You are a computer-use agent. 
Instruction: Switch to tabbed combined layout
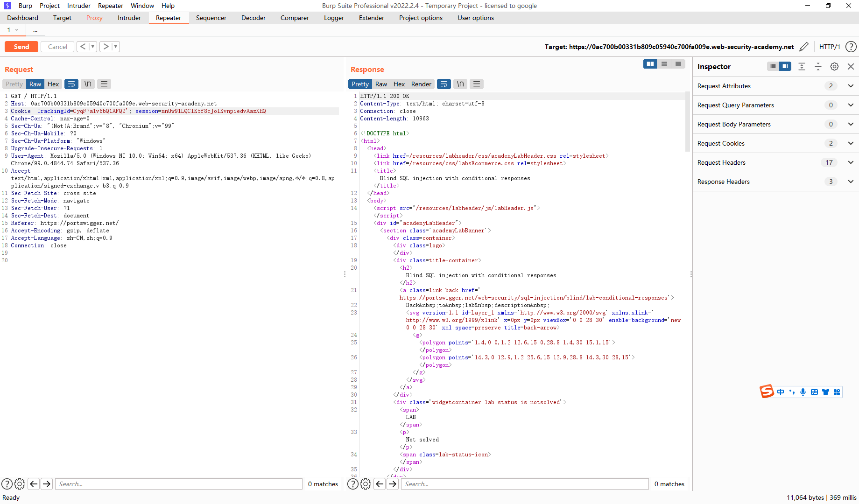coord(678,64)
